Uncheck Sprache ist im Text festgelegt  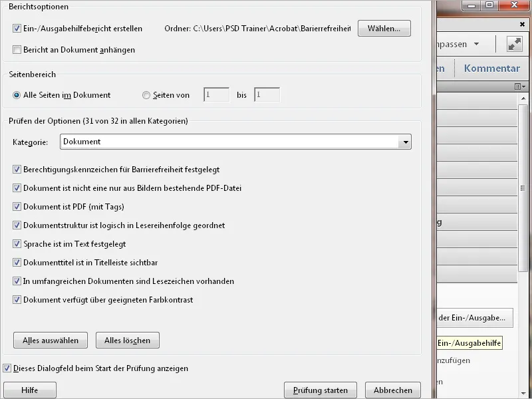point(17,244)
